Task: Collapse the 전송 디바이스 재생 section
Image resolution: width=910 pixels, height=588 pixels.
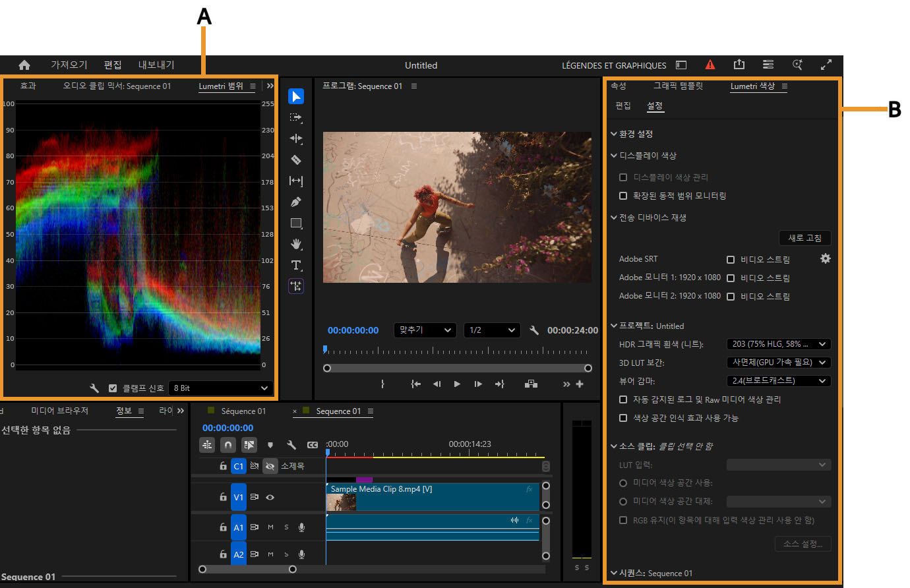Action: (614, 217)
